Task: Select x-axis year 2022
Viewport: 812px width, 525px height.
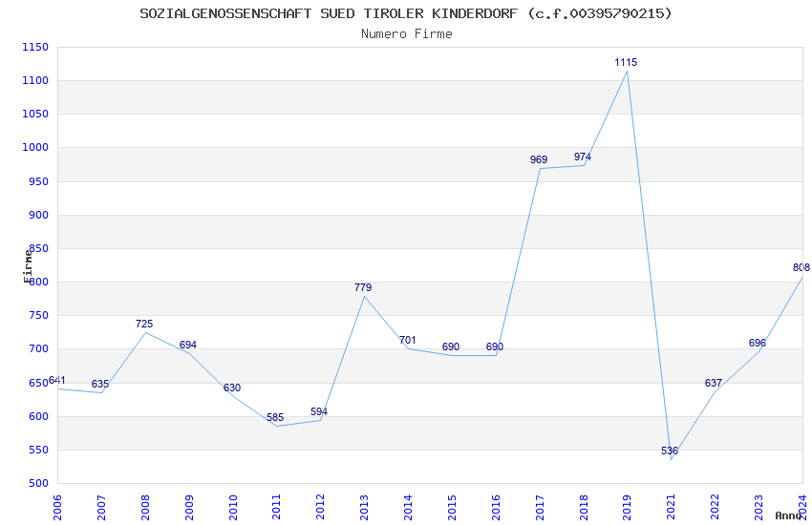Action: 716,508
